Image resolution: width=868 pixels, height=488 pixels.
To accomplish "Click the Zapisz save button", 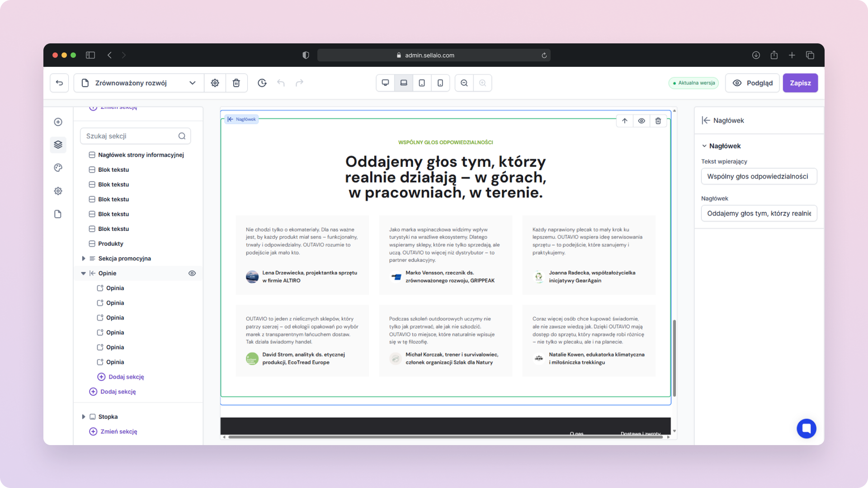I will (800, 83).
